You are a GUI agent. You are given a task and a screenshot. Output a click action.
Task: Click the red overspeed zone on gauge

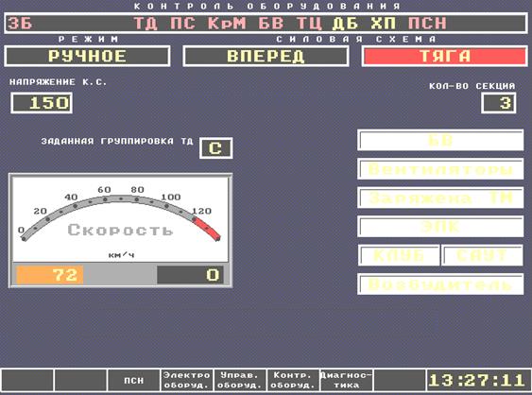(207, 229)
